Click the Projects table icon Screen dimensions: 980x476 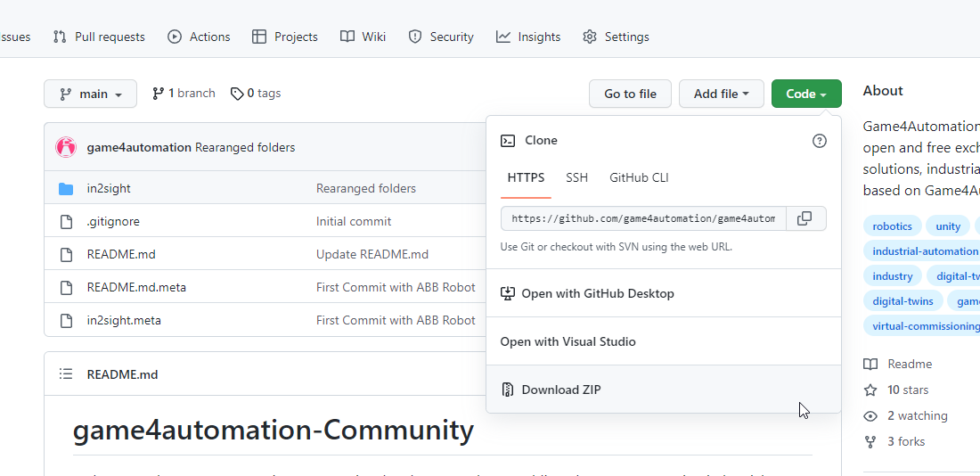click(258, 37)
